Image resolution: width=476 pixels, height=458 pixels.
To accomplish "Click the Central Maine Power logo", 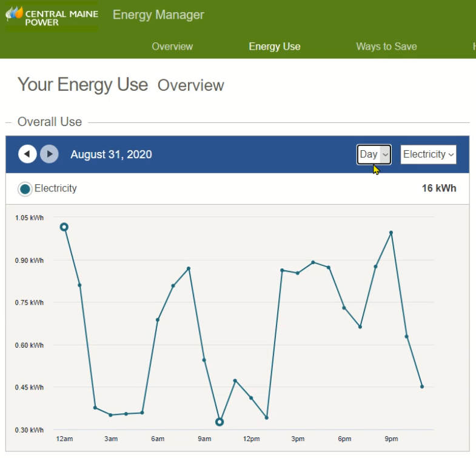I will [52, 17].
